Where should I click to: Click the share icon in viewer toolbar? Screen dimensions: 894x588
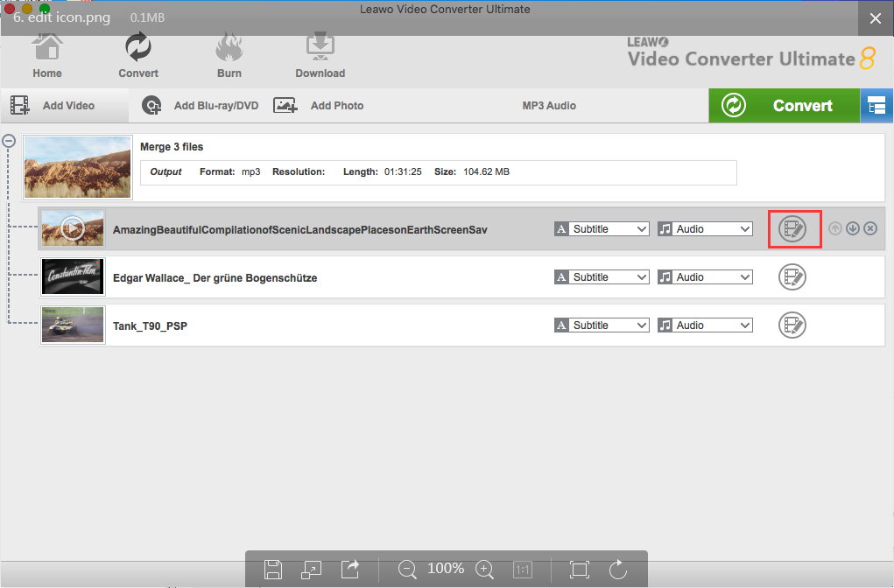[350, 570]
